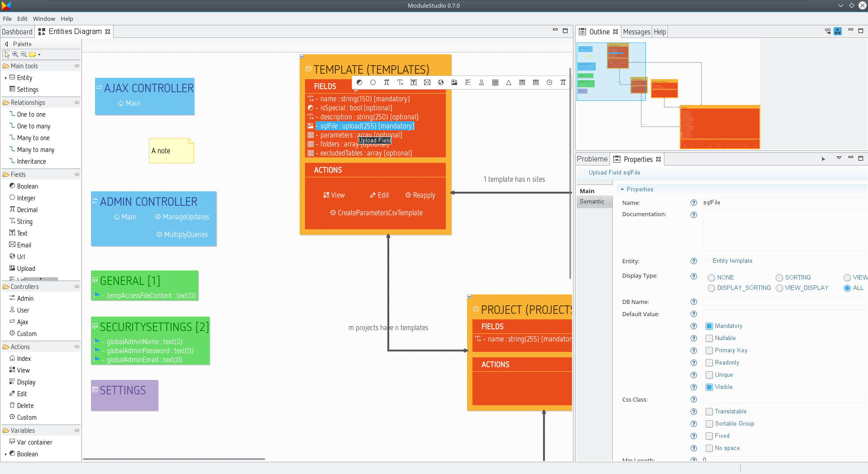Add a Boolean field from popup toolbar

[x=359, y=82]
